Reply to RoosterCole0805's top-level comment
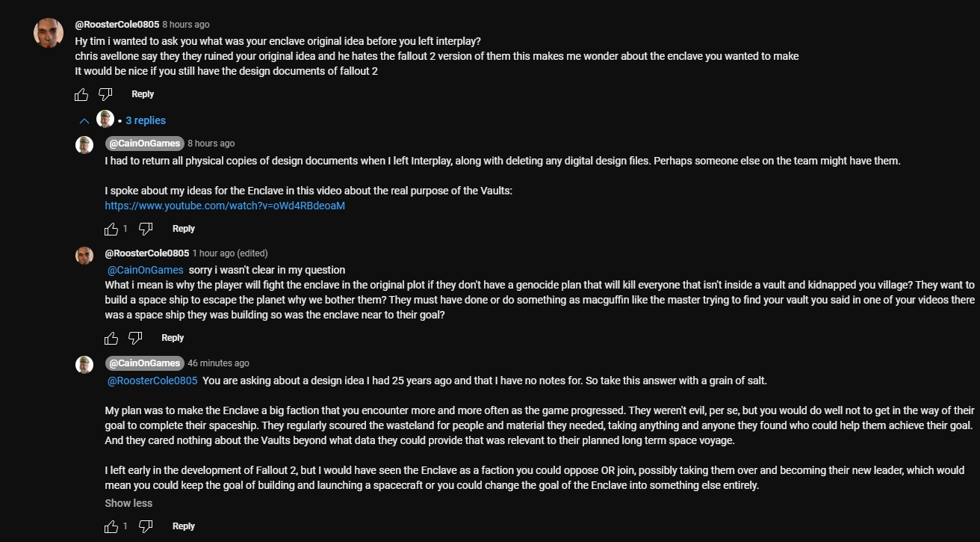The image size is (980, 542). (143, 94)
